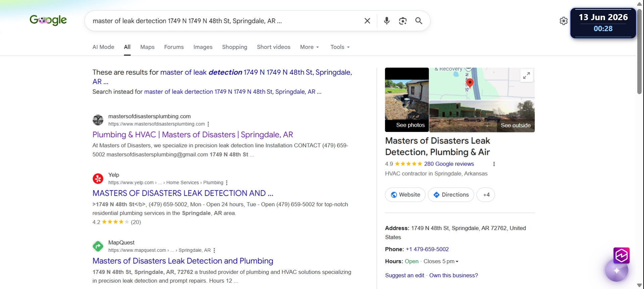
Task: Click the 13 Jun 2026 clock widget
Action: [x=603, y=23]
